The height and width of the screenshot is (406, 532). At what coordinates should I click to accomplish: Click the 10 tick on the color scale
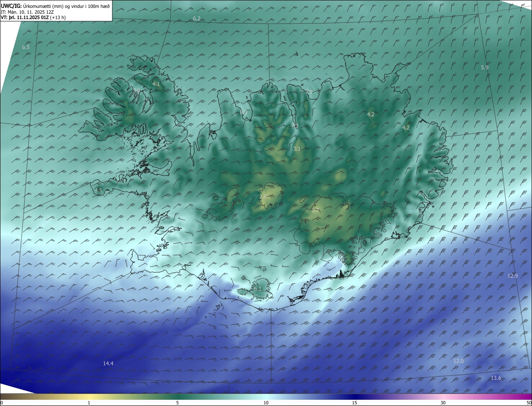266,403
